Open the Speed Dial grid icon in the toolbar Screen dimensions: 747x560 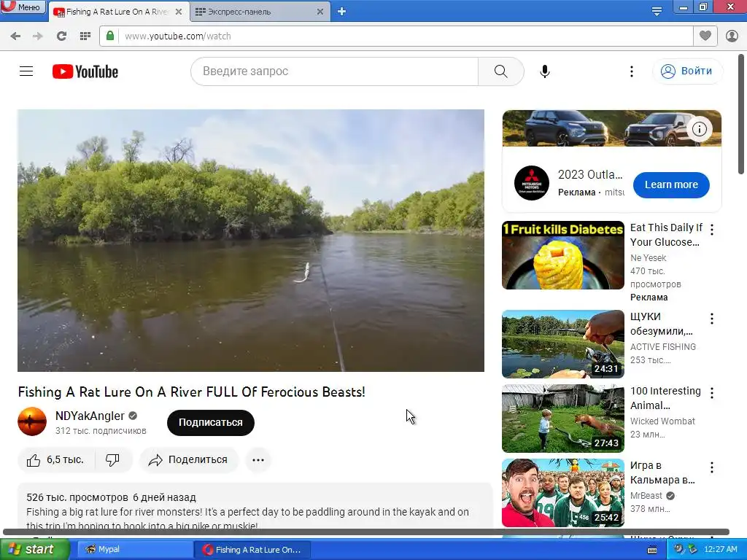tap(85, 36)
